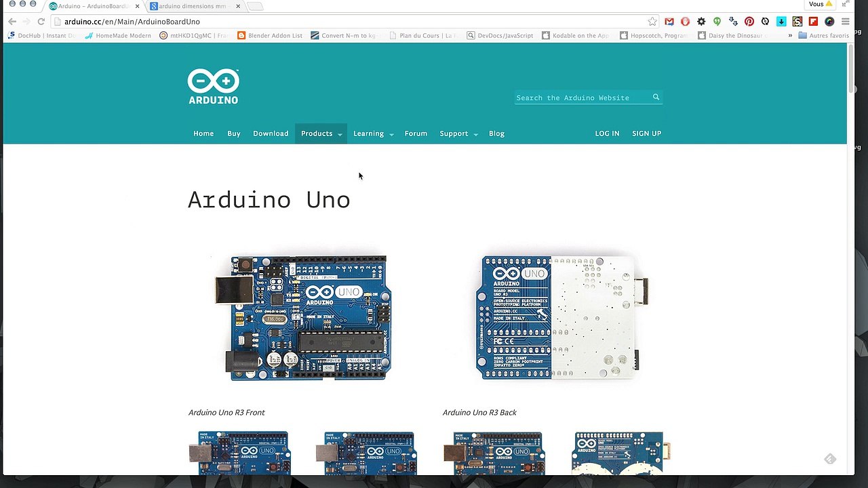Open the Blog nav item
The height and width of the screenshot is (488, 868).
click(496, 134)
